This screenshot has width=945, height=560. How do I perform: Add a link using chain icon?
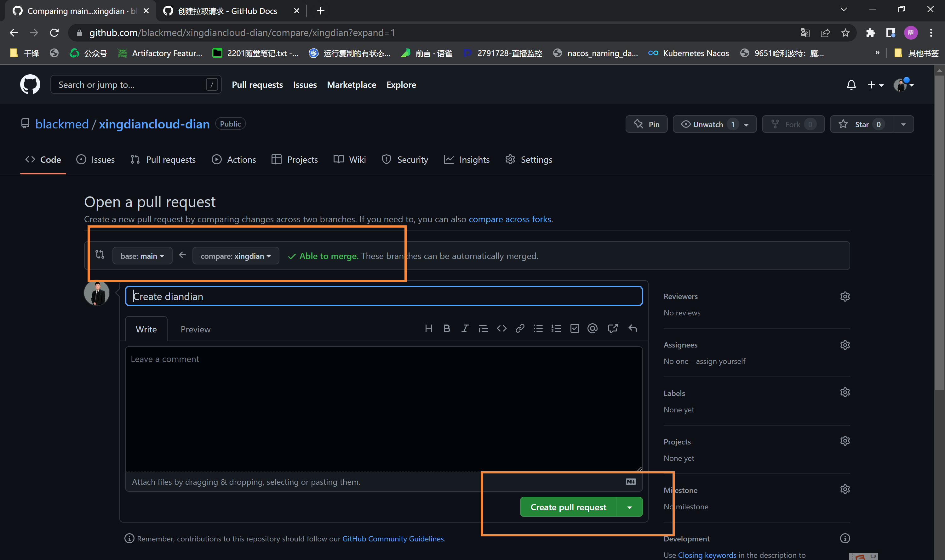click(x=520, y=329)
